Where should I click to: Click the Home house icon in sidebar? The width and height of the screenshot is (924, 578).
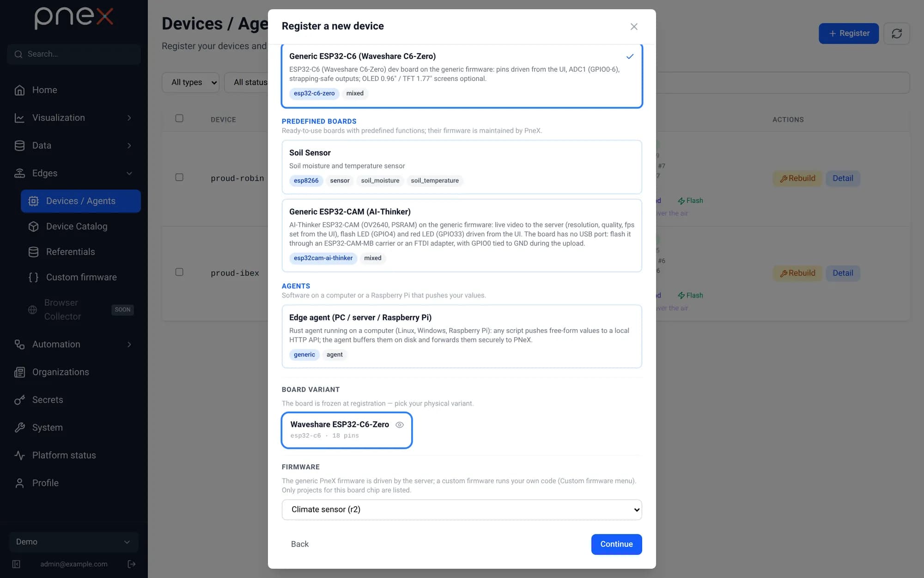pyautogui.click(x=19, y=90)
